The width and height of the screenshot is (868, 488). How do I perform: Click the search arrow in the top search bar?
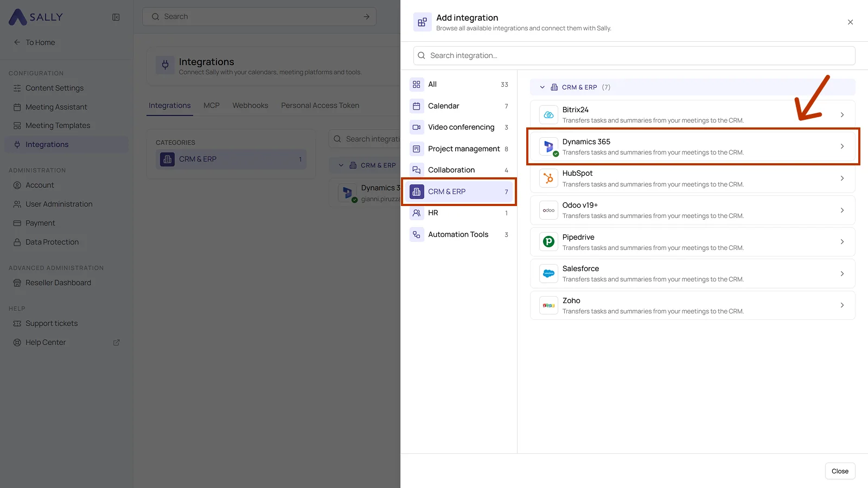pos(367,17)
